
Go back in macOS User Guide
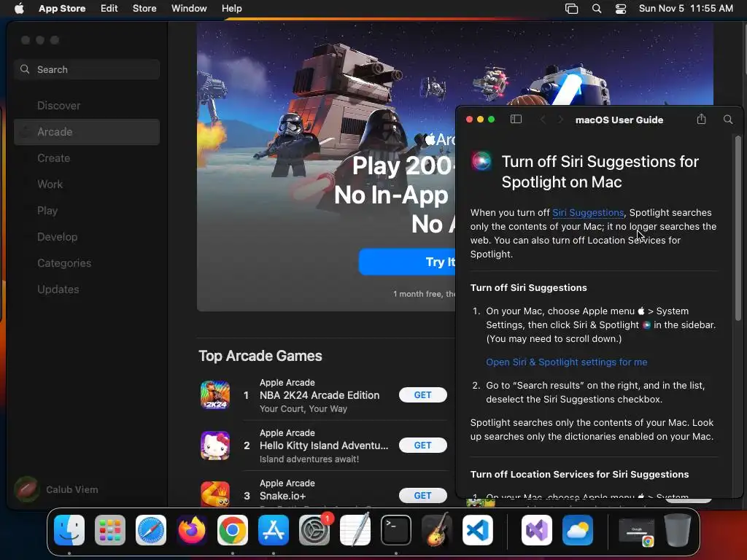click(x=543, y=120)
